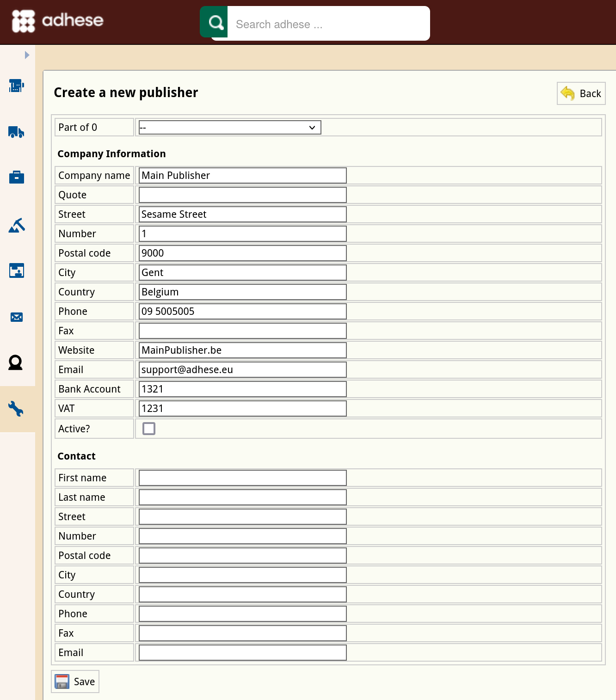Click the Company name input field
The image size is (616, 700).
point(243,175)
